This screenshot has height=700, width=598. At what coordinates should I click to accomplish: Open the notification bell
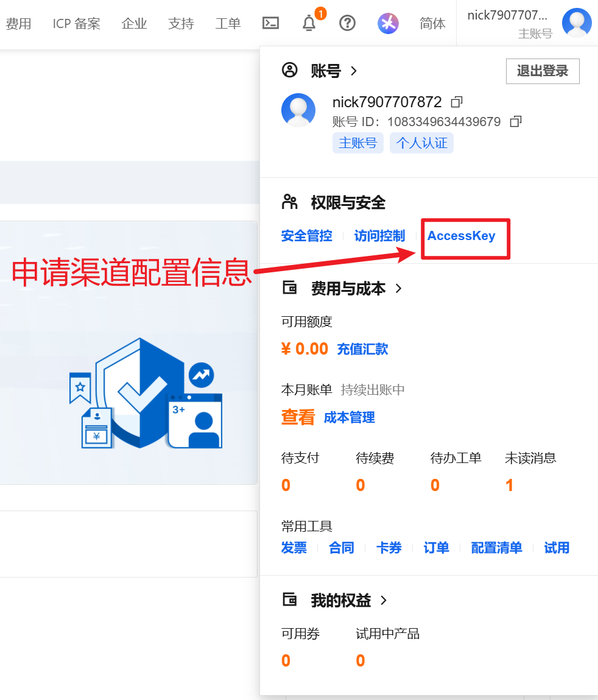click(309, 23)
